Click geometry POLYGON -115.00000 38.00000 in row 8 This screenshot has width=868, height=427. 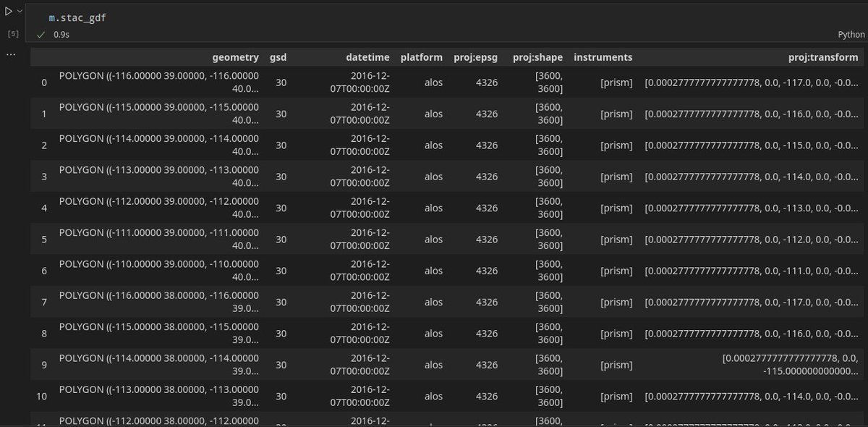159,334
